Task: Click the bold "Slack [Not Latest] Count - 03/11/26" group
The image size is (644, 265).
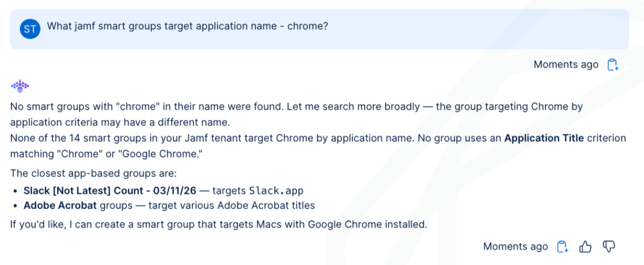Action: (110, 191)
